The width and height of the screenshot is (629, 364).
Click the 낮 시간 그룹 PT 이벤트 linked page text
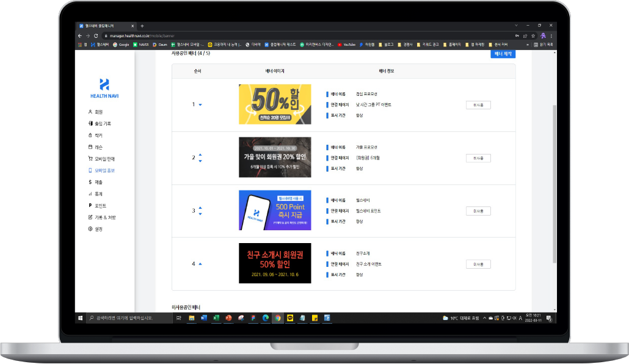coord(374,105)
